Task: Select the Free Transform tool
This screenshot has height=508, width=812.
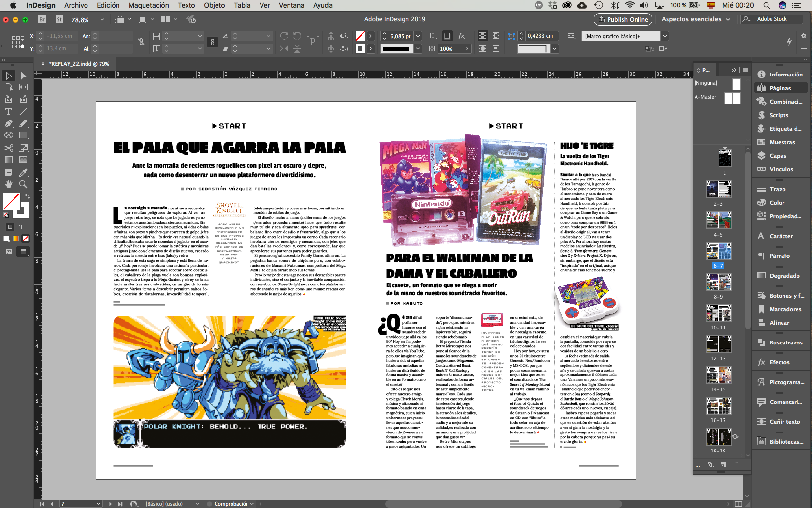Action: [23, 148]
